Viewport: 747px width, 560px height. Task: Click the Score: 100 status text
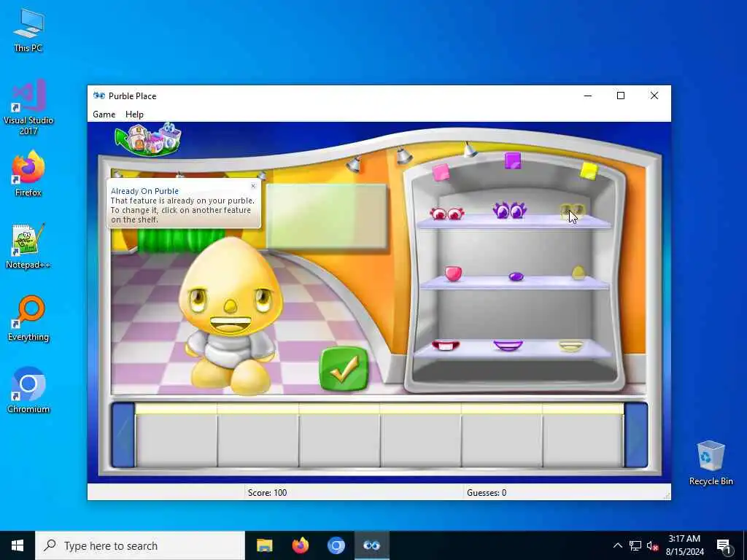pos(267,493)
